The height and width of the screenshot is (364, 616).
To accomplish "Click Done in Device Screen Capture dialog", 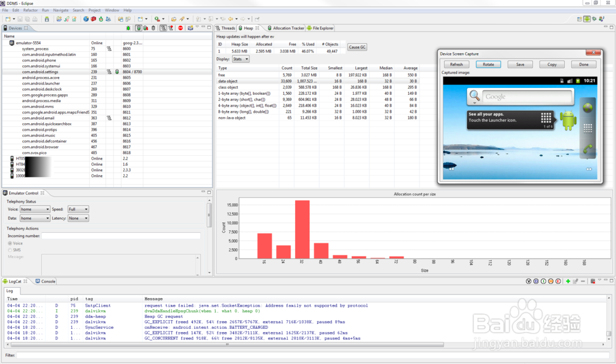I will point(584,65).
